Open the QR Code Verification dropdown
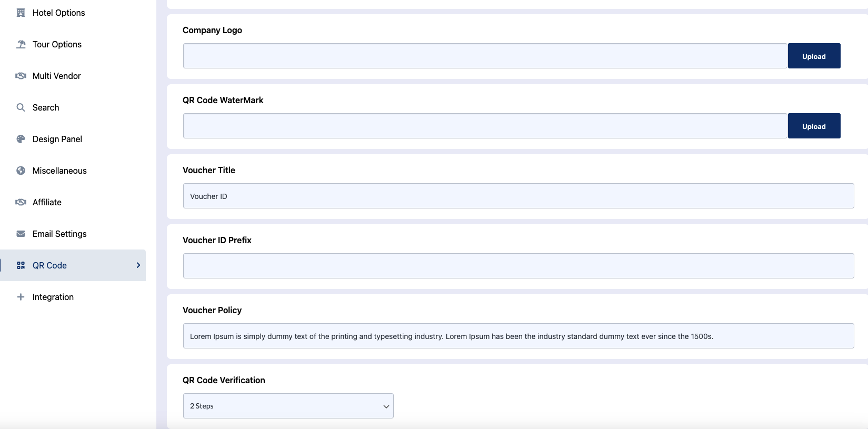Image resolution: width=868 pixels, height=429 pixels. 288,406
